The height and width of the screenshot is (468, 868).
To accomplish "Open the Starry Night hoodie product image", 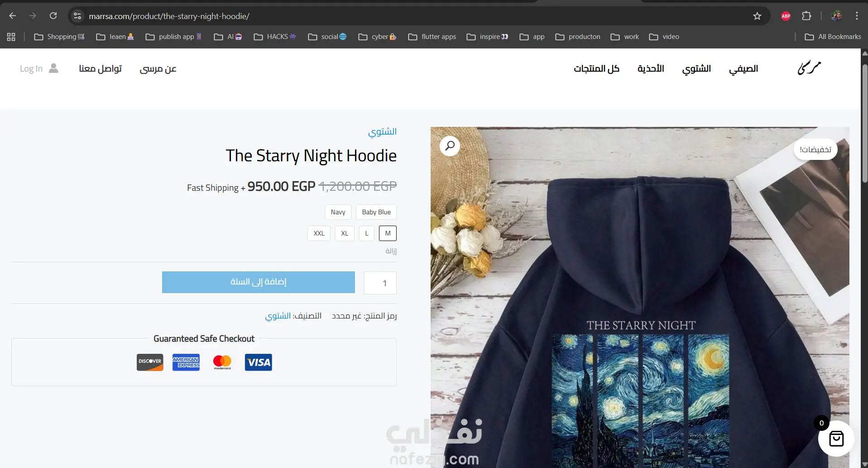I will pos(640,297).
